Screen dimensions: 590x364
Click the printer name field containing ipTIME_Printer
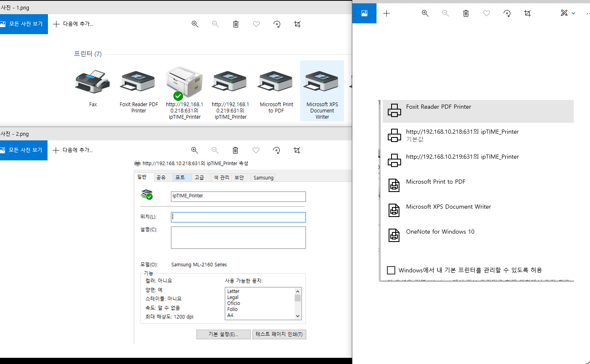coord(239,197)
